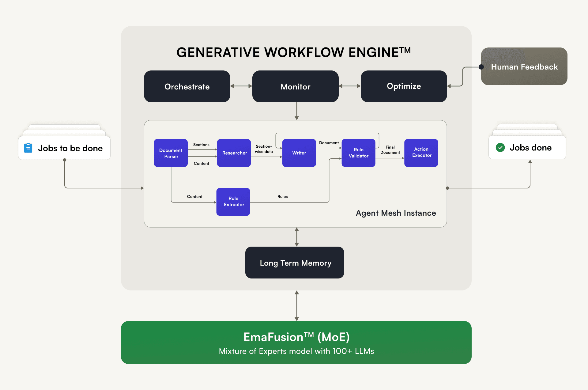Click the Content label below the Sections arrow

(202, 163)
